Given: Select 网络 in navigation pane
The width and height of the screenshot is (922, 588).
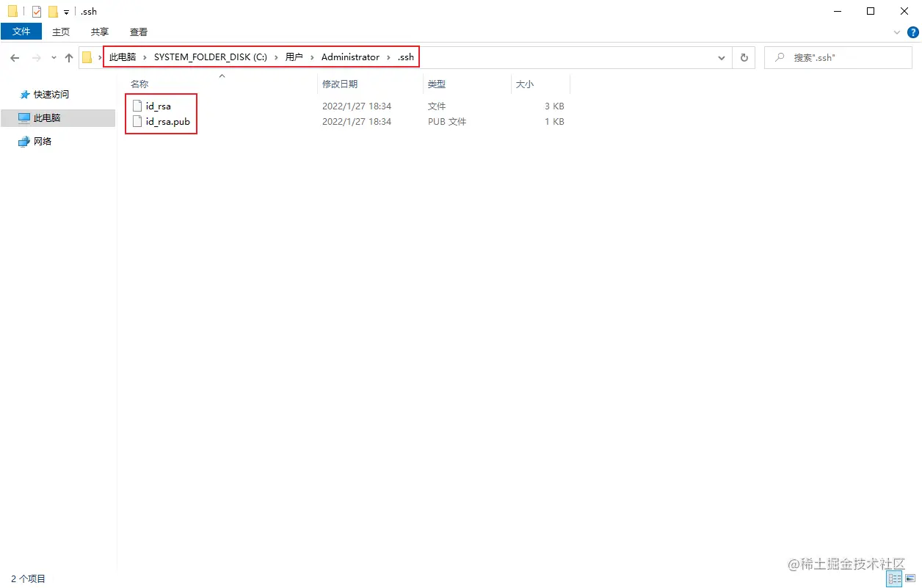Looking at the screenshot, I should coord(43,141).
